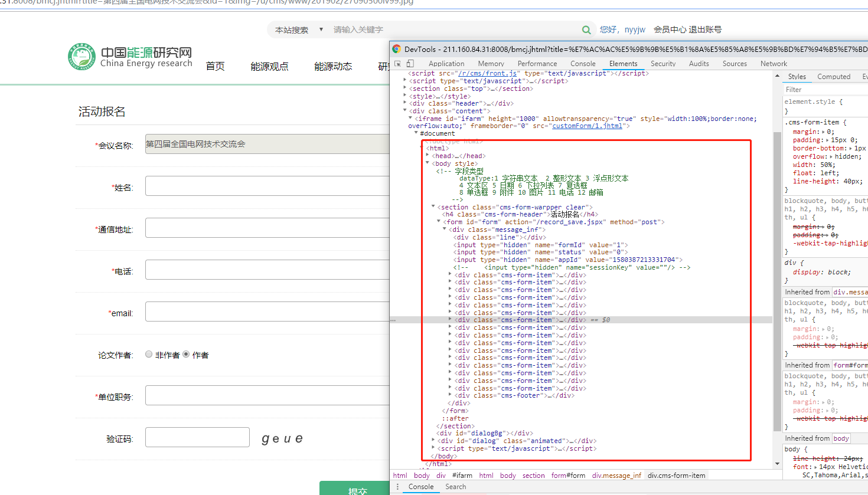
Task: Select the 作者 radio button
Action: coord(186,355)
